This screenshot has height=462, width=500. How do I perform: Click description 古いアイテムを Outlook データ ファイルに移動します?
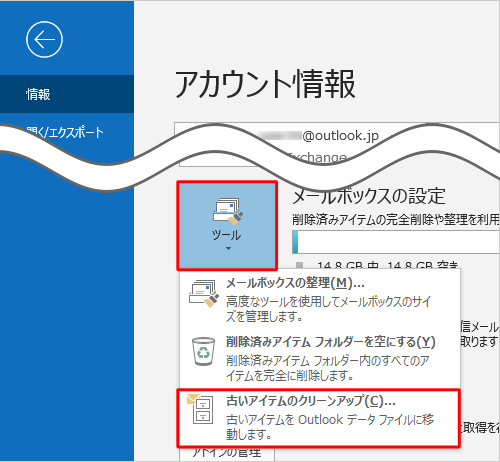coord(330,427)
